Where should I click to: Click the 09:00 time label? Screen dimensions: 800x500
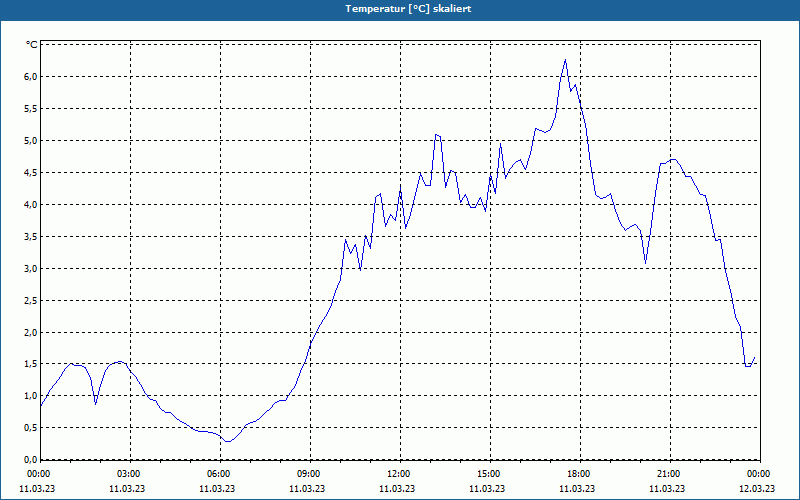(309, 474)
